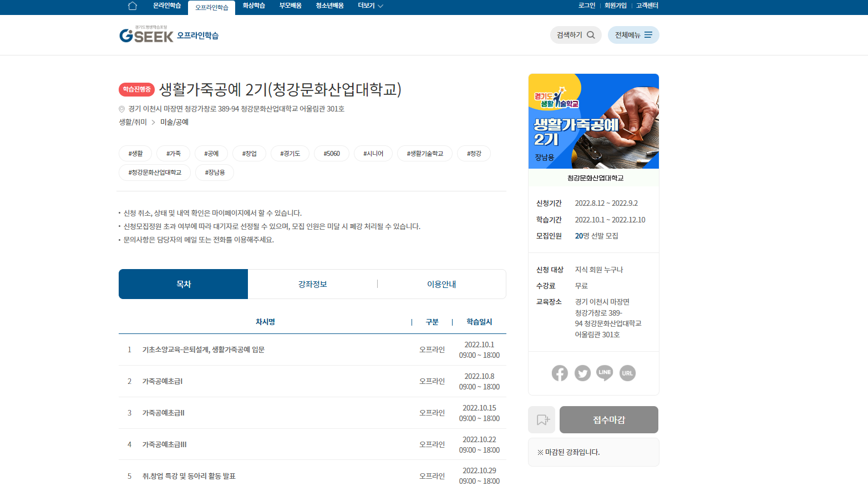Select the #생활기술학교 tag
The height and width of the screenshot is (486, 868).
(425, 154)
